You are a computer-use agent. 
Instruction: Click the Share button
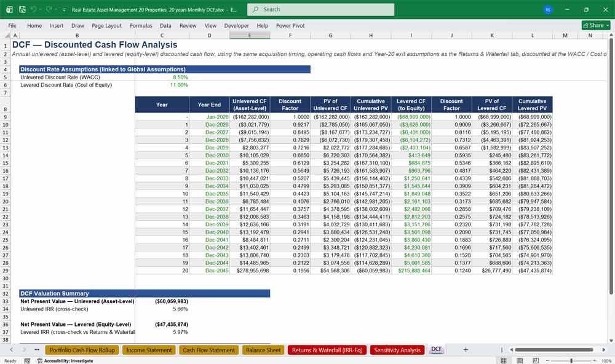click(x=596, y=25)
